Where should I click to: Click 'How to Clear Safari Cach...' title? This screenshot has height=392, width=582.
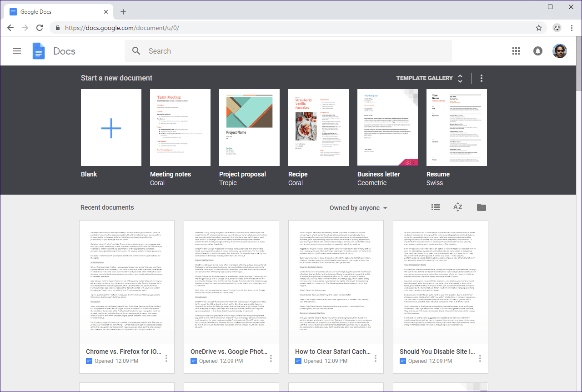[x=333, y=352]
